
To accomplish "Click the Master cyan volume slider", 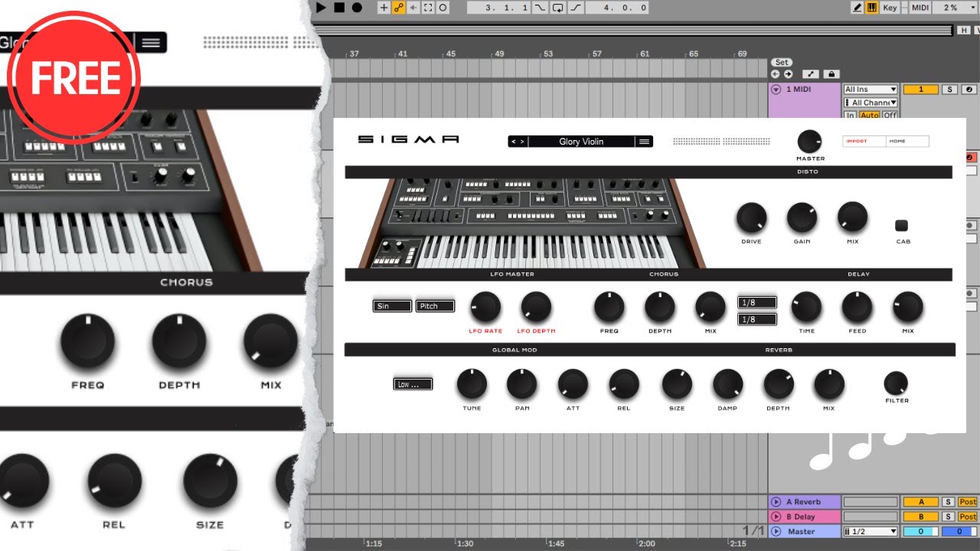I will pos(921,531).
